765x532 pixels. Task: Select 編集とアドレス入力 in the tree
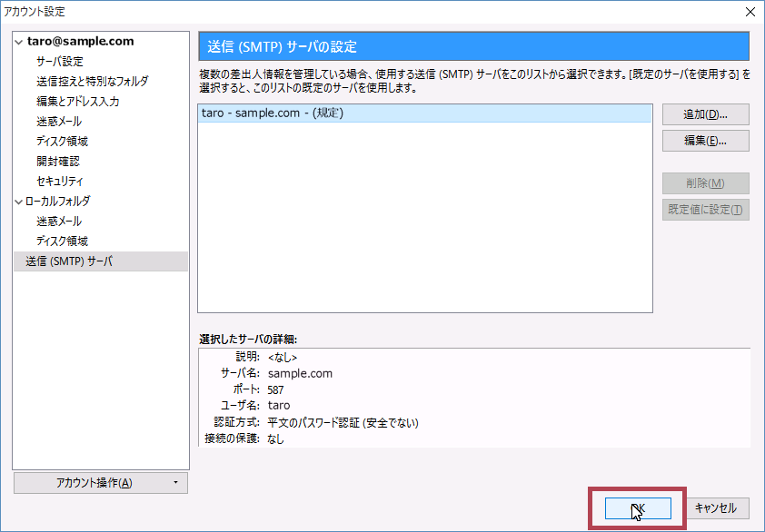pos(77,102)
